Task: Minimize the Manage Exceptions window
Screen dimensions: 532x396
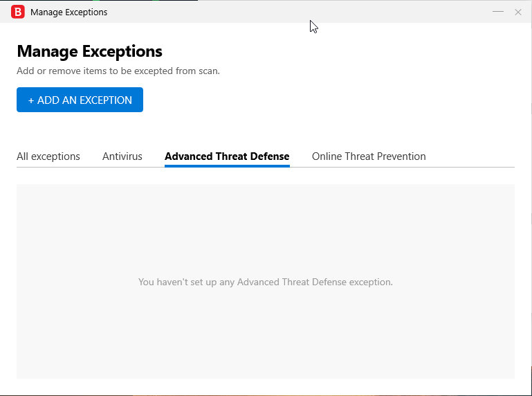Action: 497,12
